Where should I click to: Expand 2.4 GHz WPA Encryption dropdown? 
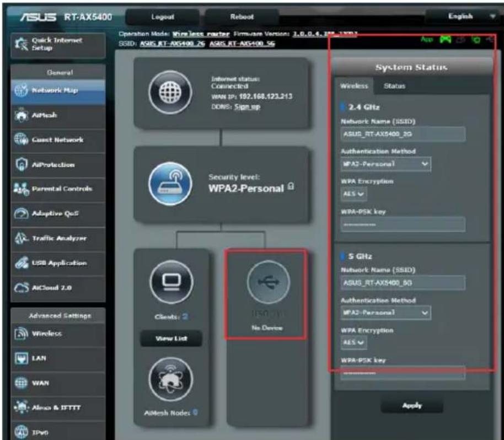353,194
